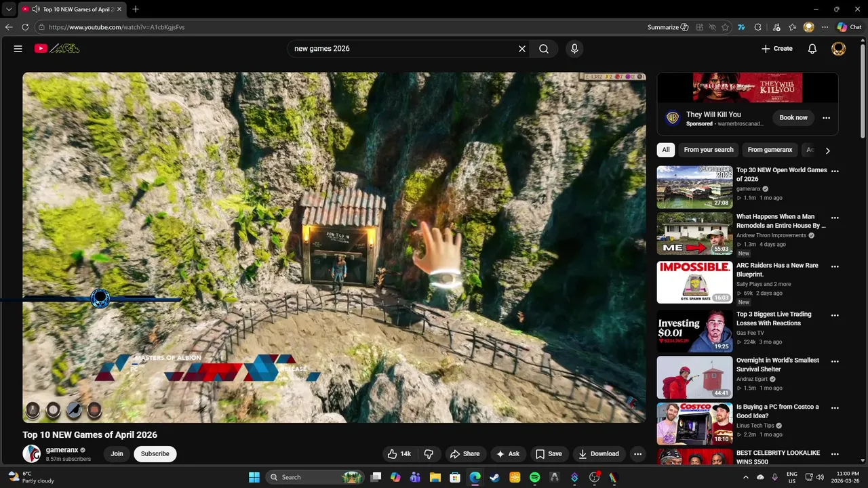The image size is (868, 488).
Task: Open the YouTube guide hamburger menu
Action: coord(18,49)
